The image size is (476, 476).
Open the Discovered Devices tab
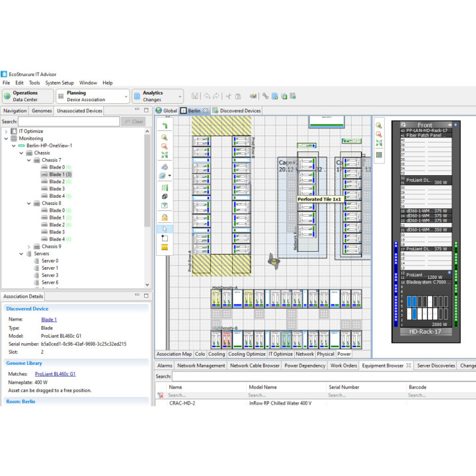pos(237,111)
